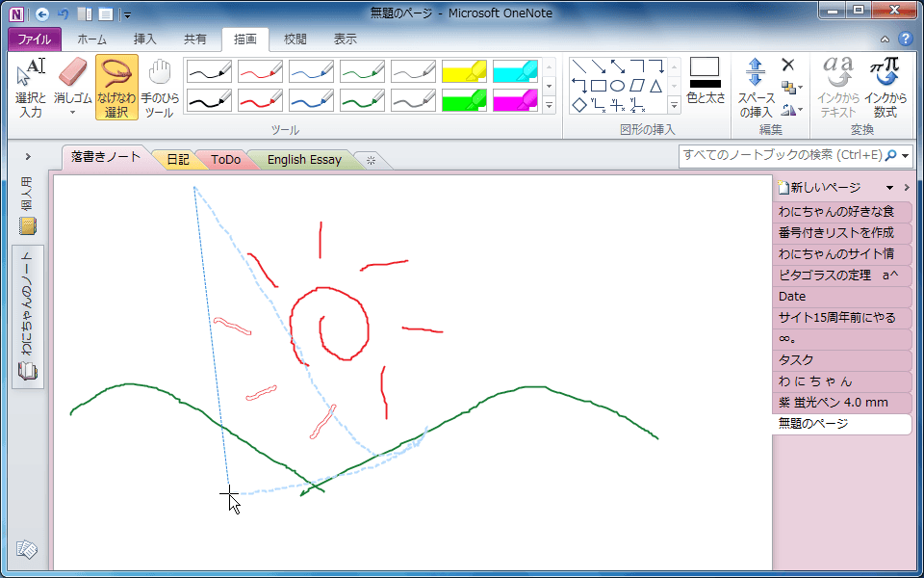Pick the thin green pen
The image size is (924, 578).
pos(363,70)
